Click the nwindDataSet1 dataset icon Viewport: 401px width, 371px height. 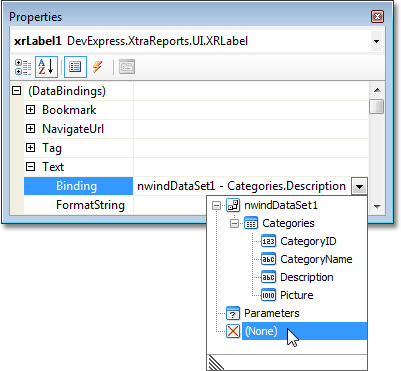(x=233, y=205)
